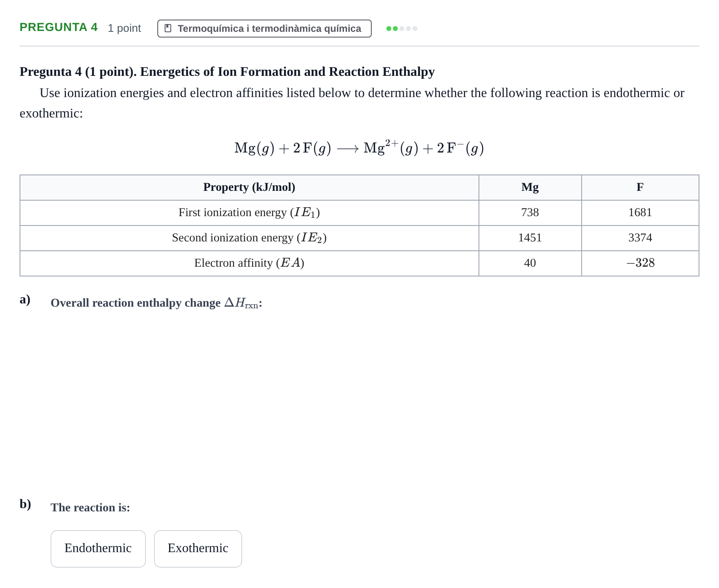The width and height of the screenshot is (719, 588).
Task: Click the bookmark icon in the topic tag
Action: tap(168, 29)
